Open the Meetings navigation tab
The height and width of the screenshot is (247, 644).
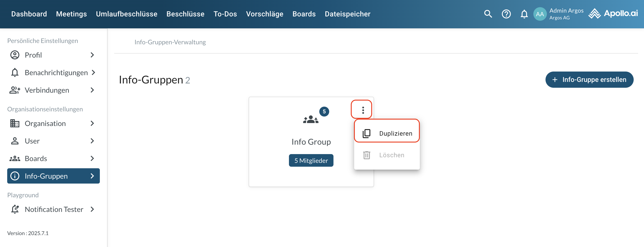click(71, 14)
